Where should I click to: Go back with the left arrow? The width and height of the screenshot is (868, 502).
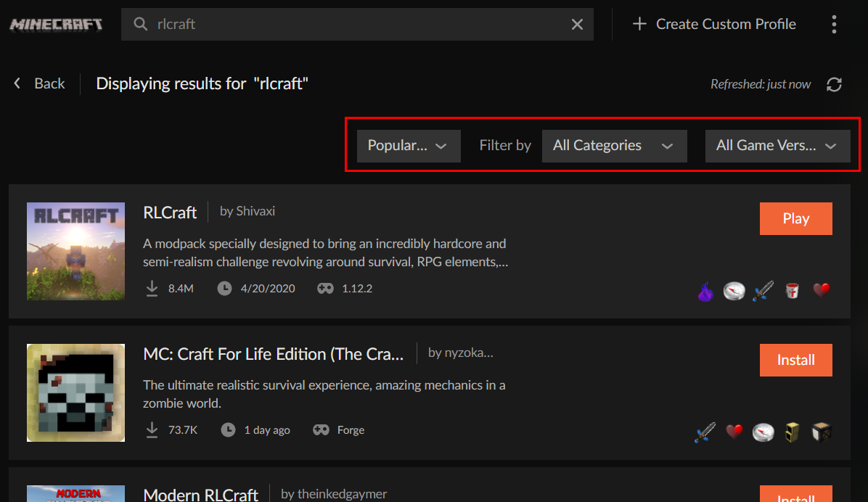tap(17, 83)
